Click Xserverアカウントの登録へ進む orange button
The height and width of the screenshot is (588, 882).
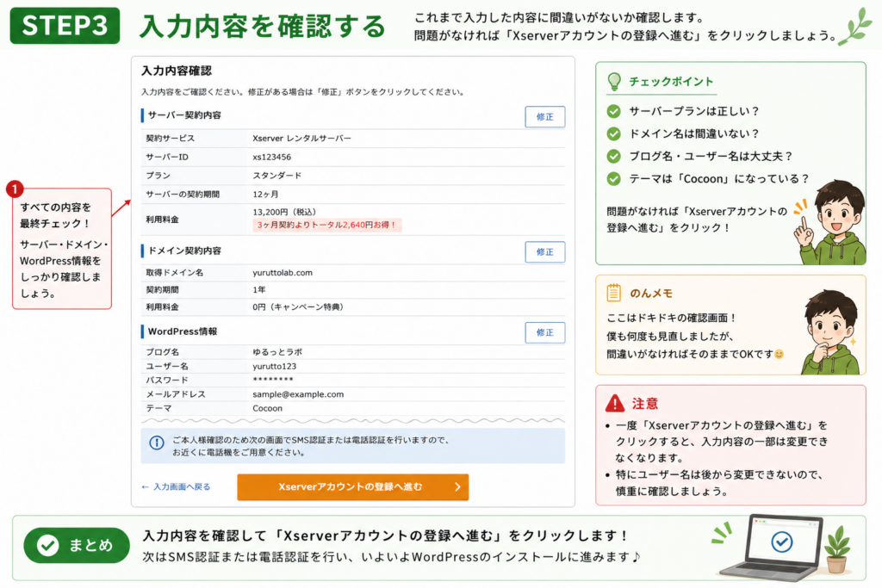click(352, 486)
